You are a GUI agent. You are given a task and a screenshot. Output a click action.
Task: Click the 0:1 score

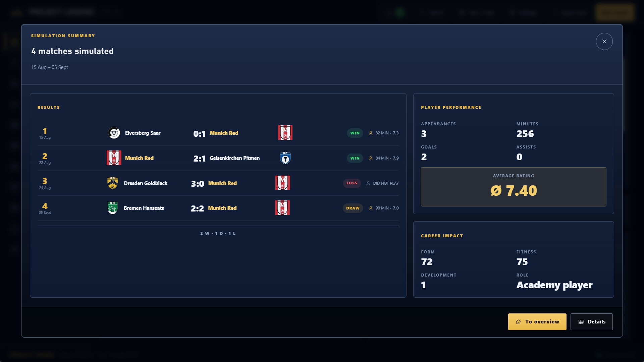pyautogui.click(x=199, y=134)
